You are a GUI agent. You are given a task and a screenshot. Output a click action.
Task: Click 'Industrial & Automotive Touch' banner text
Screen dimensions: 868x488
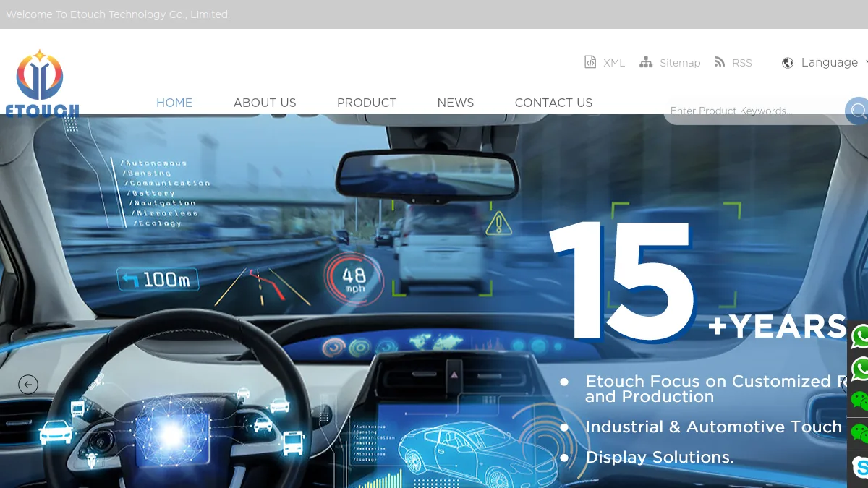coord(713,427)
